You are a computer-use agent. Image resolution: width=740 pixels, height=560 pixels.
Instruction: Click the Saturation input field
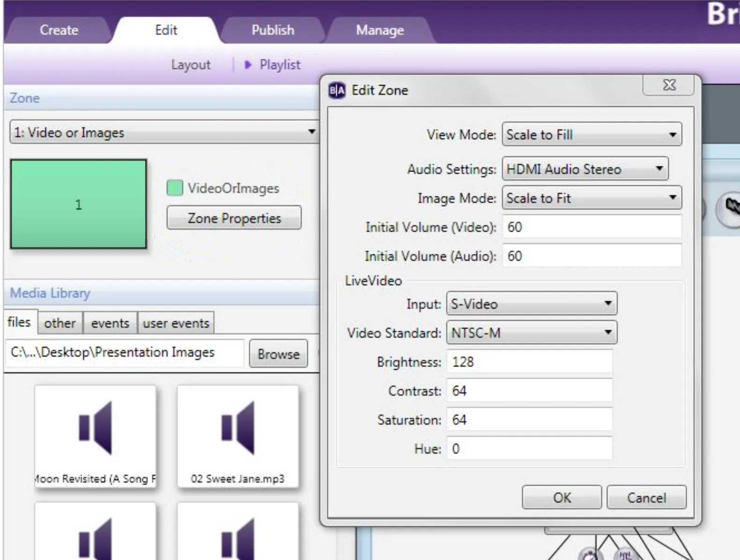point(529,420)
